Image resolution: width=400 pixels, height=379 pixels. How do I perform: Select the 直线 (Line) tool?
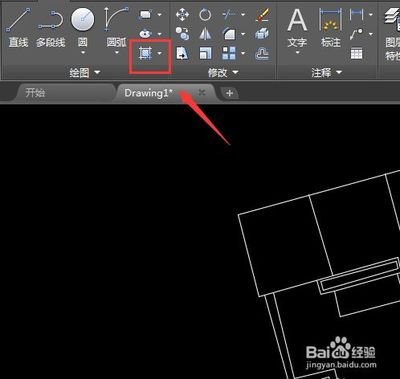pyautogui.click(x=18, y=28)
